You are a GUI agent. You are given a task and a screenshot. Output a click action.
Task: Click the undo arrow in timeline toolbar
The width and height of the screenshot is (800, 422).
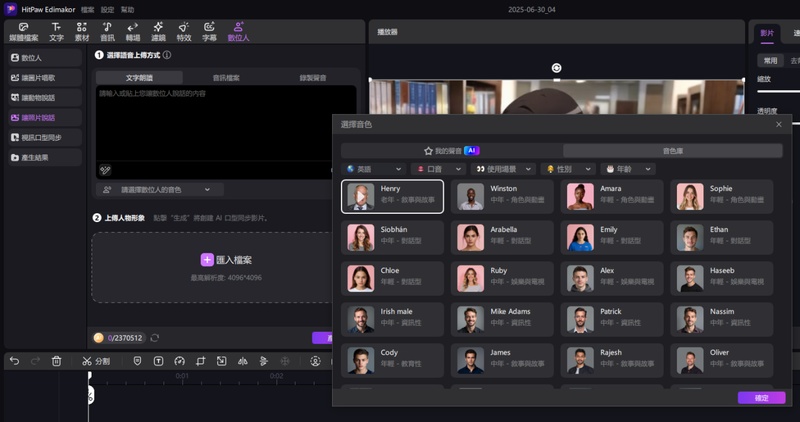pos(14,361)
